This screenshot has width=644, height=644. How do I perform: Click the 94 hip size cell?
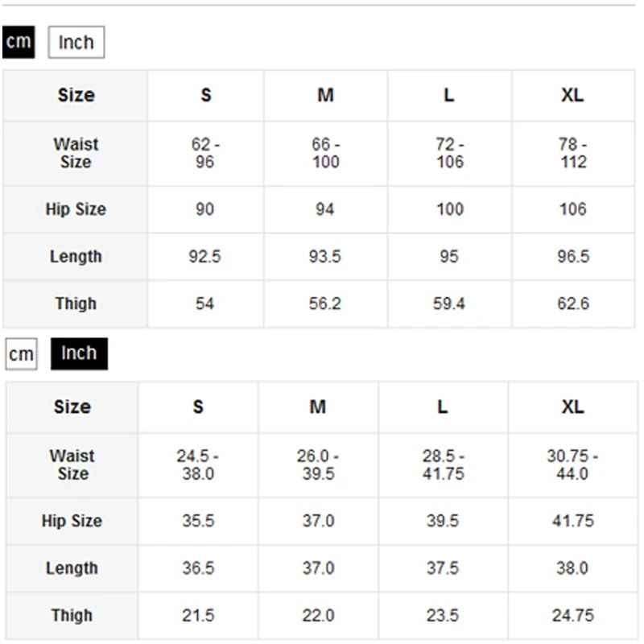(x=325, y=209)
